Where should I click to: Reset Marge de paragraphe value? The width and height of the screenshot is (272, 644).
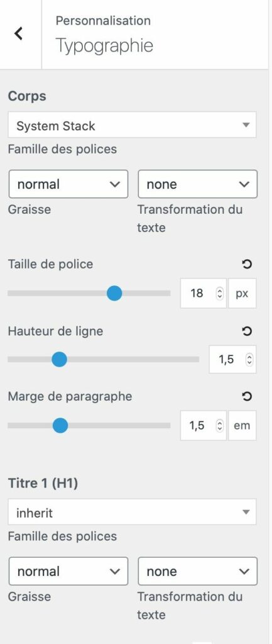tap(247, 396)
